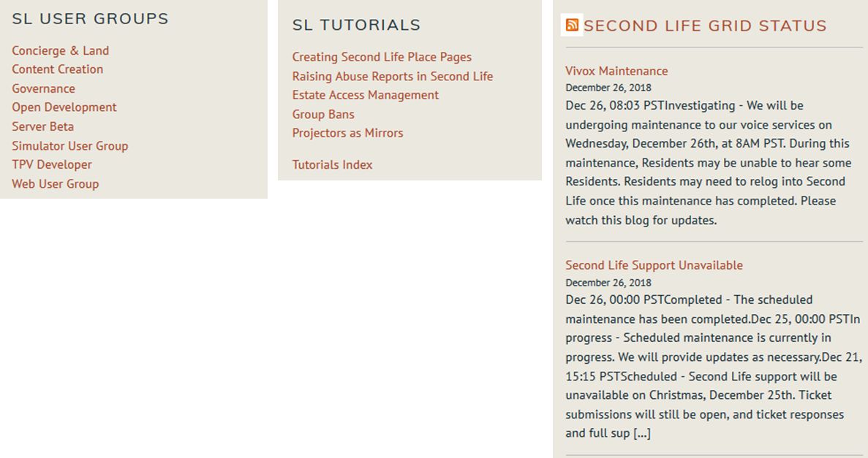
Task: Open the Vivox Maintenance post
Action: [x=616, y=71]
